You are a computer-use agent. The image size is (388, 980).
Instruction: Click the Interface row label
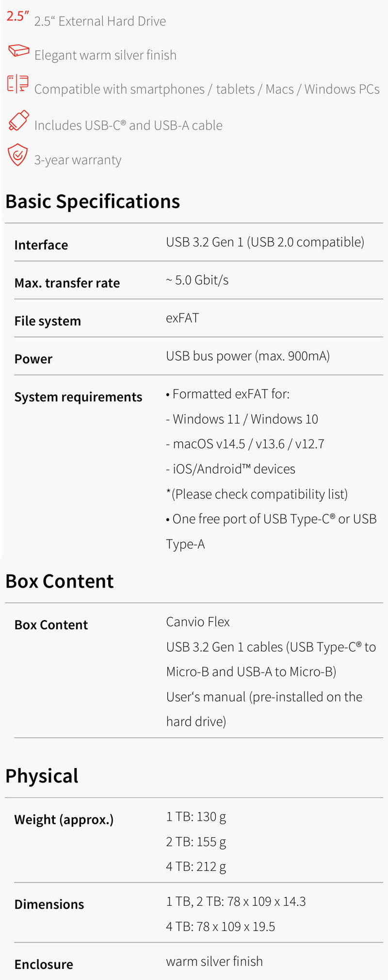(41, 245)
